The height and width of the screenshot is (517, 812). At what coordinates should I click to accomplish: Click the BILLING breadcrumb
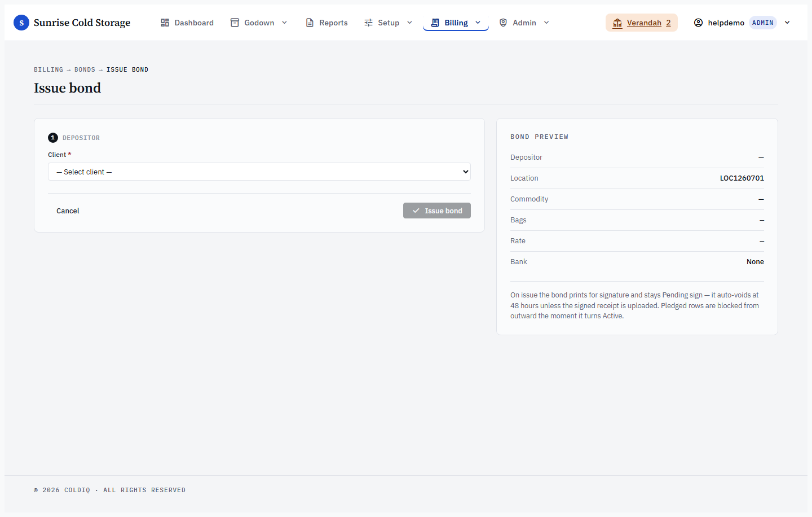[48, 69]
